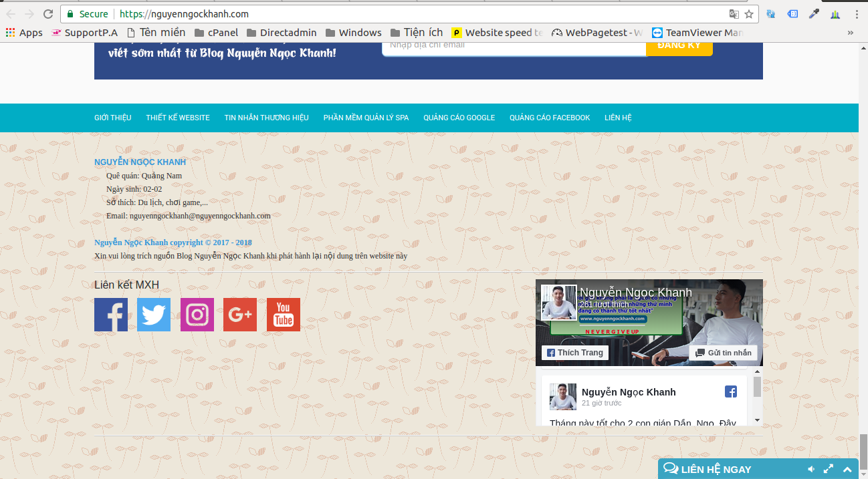This screenshot has height=479, width=868.
Task: Click the Facebook widget scroll-up arrow
Action: [x=757, y=371]
